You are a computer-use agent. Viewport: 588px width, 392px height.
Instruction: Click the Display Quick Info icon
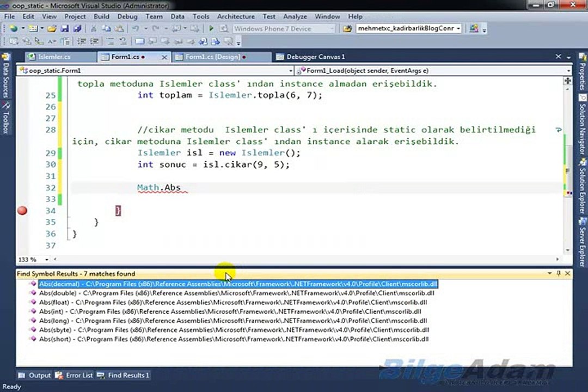[x=39, y=41]
